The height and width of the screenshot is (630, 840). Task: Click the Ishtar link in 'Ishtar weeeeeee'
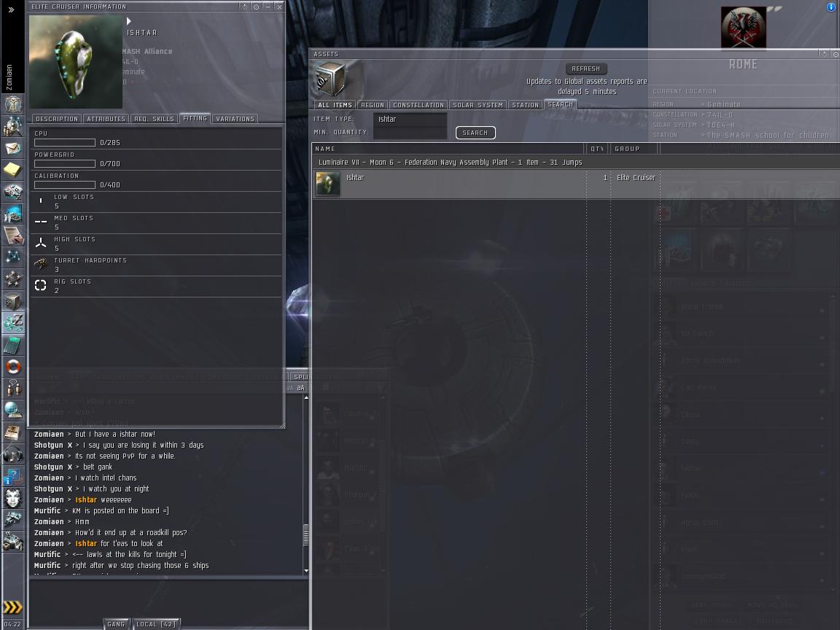(x=86, y=499)
